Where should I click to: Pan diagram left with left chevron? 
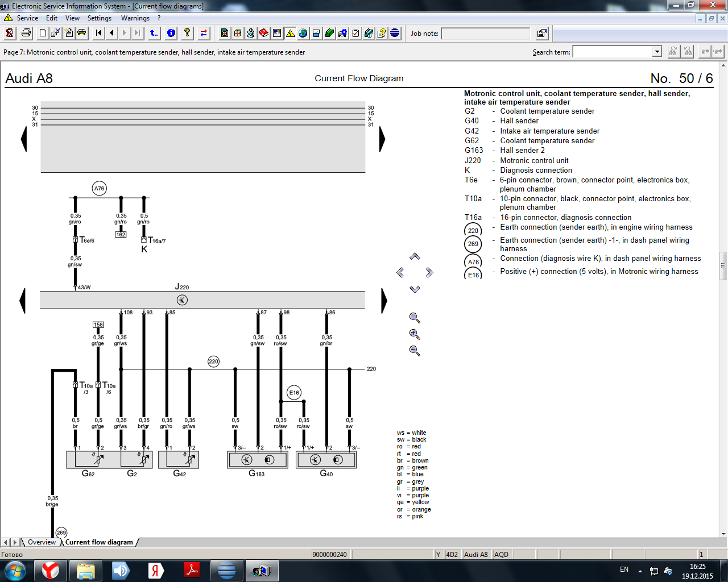tap(400, 273)
